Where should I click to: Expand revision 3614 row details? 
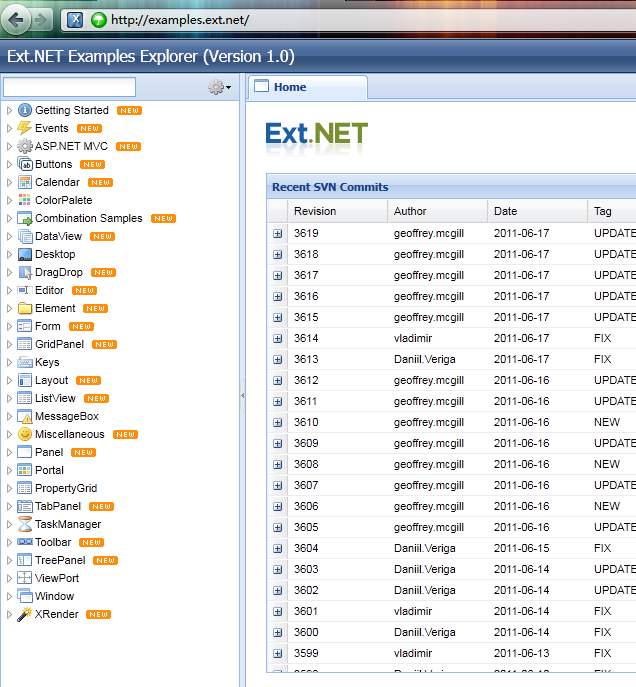point(278,339)
